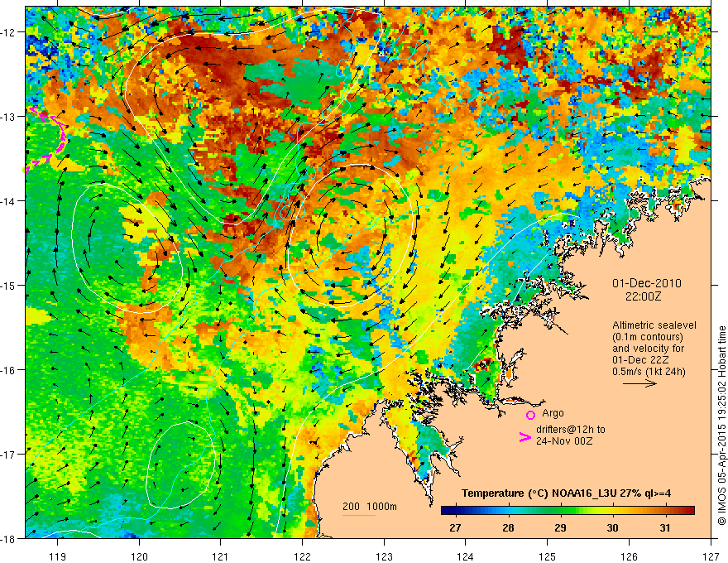Click the "200 1000m" isobath label
Viewport: 728px width, 563px height.
coord(370,507)
